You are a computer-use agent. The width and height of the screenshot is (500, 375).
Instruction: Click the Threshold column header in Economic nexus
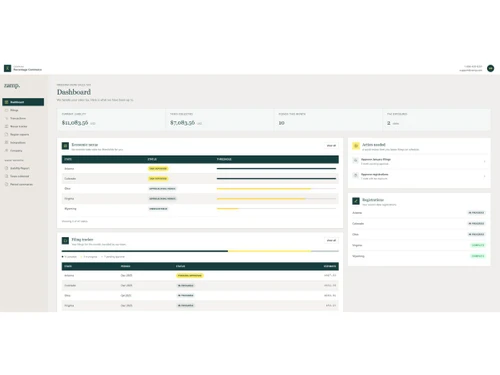click(x=224, y=159)
